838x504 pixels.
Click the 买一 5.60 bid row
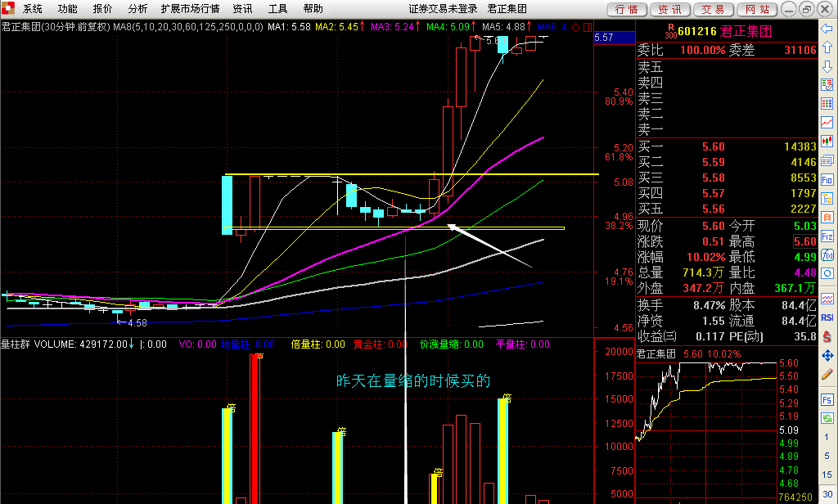point(727,146)
